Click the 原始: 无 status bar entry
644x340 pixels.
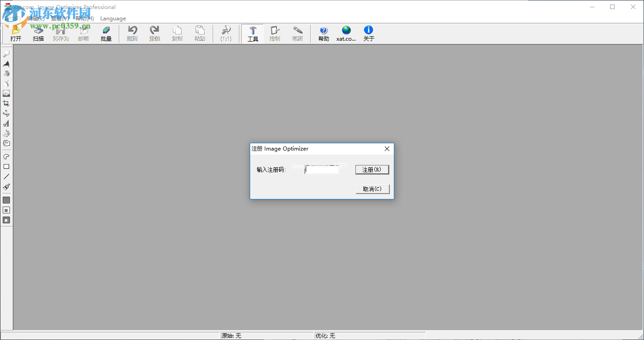[x=266, y=335]
